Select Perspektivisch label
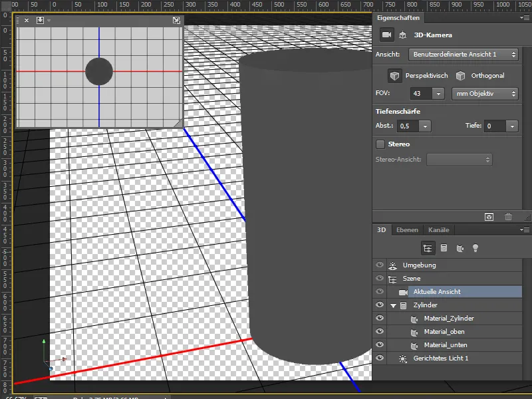Image resolution: width=532 pixels, height=399 pixels. click(426, 76)
